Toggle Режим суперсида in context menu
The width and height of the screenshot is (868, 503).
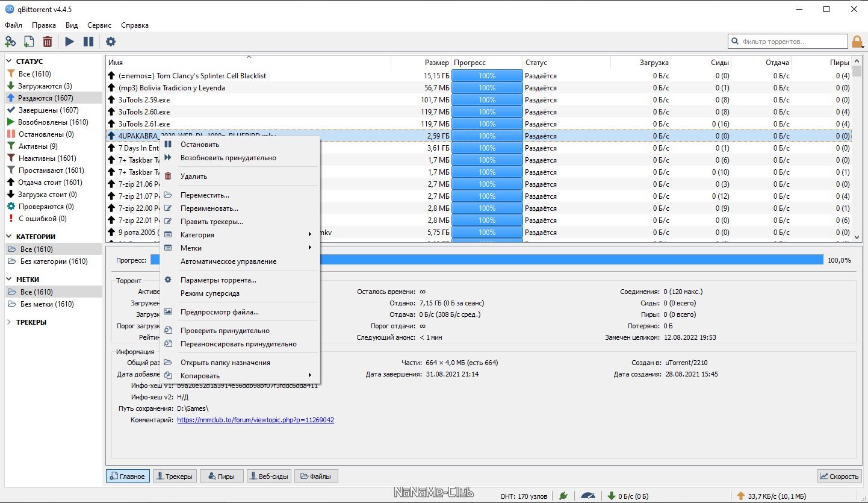(240, 293)
